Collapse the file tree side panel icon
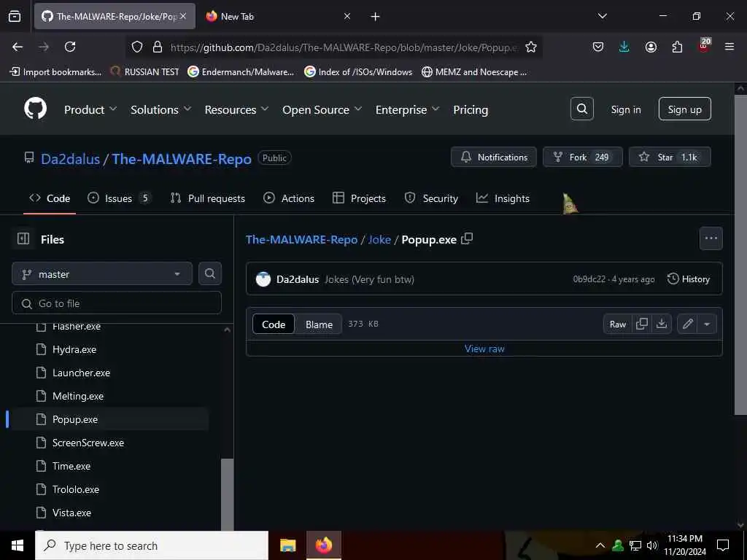 (x=23, y=238)
